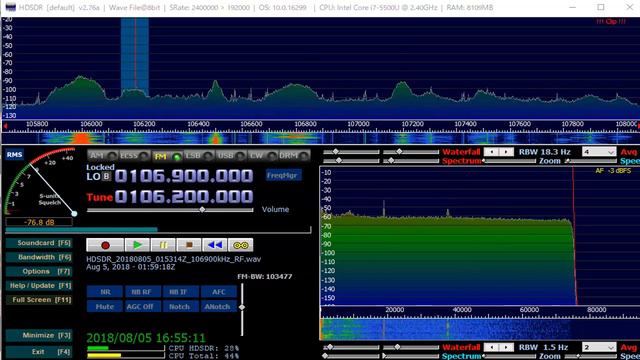Select FM demodulation mode
This screenshot has width=640, height=360.
click(167, 156)
